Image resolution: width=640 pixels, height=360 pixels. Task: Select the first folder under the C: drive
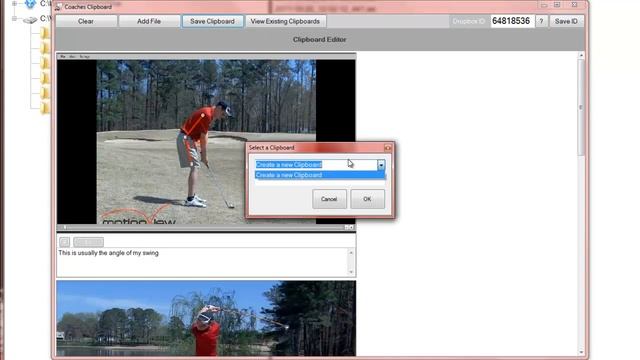[45, 33]
